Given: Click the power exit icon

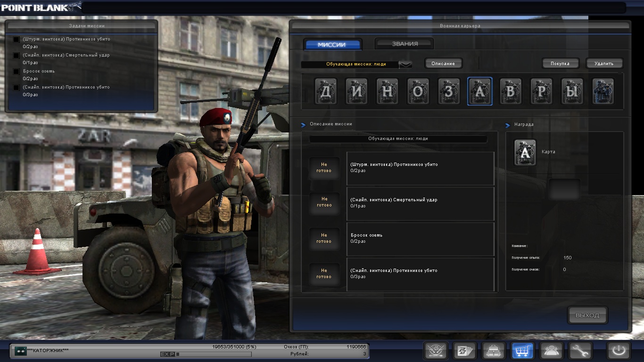Looking at the screenshot, I should tap(619, 351).
